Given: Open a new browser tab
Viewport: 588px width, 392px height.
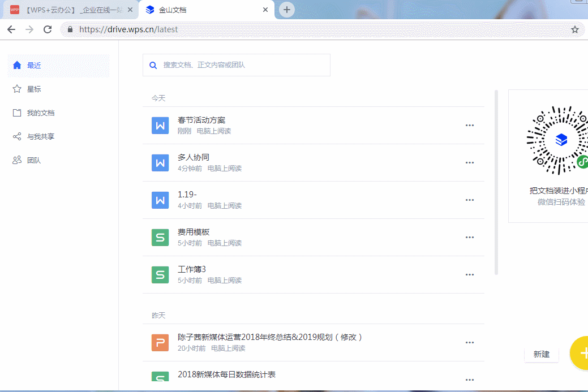Looking at the screenshot, I should pos(287,10).
